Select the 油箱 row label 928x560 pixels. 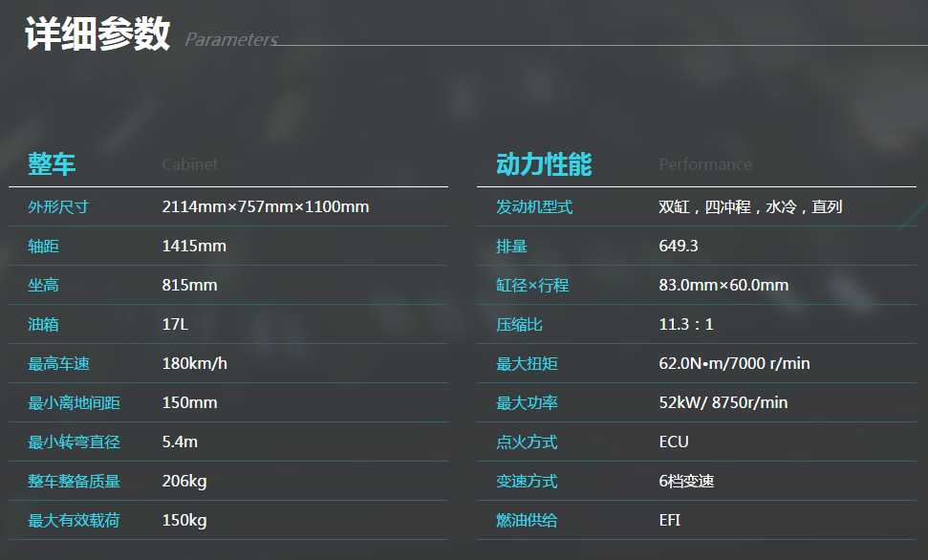coord(43,324)
